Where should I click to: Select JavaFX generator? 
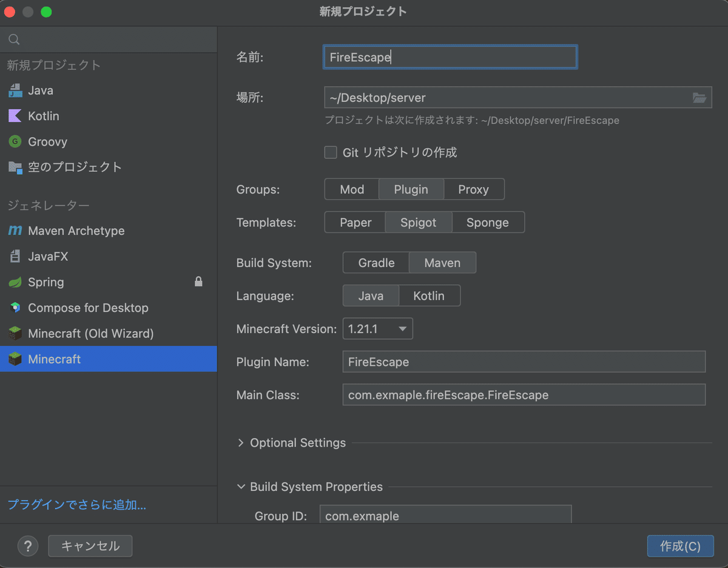(x=109, y=257)
